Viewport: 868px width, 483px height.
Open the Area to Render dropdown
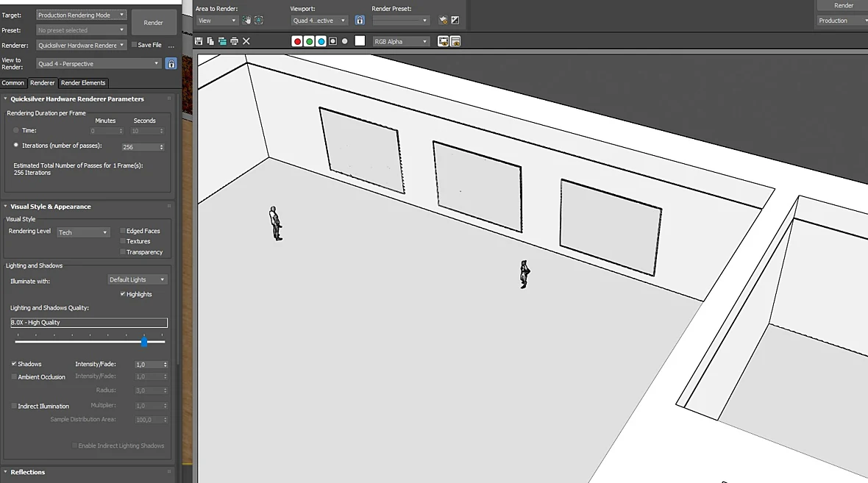tap(217, 21)
